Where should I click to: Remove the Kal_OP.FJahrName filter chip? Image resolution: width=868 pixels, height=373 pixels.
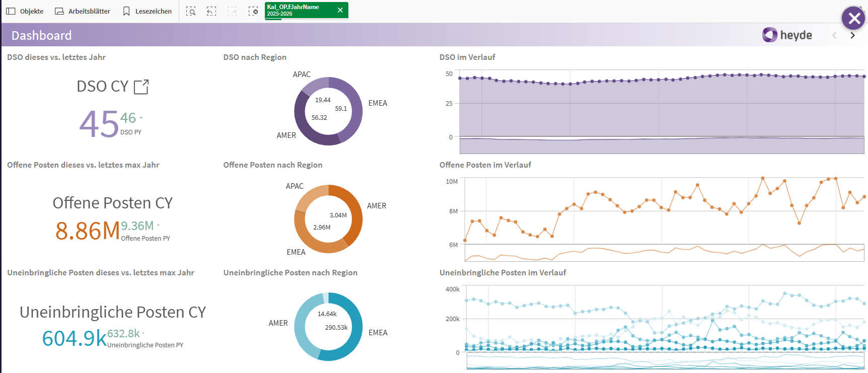pyautogui.click(x=340, y=10)
